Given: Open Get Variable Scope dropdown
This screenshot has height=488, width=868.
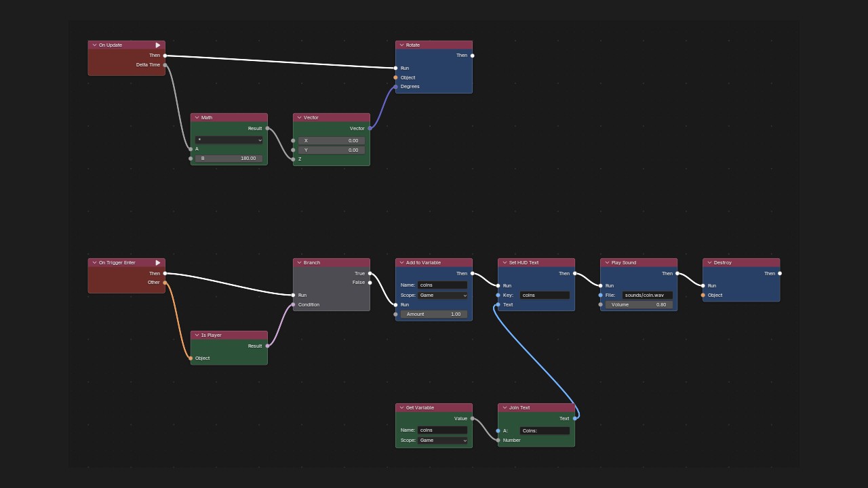Looking at the screenshot, I should 443,441.
